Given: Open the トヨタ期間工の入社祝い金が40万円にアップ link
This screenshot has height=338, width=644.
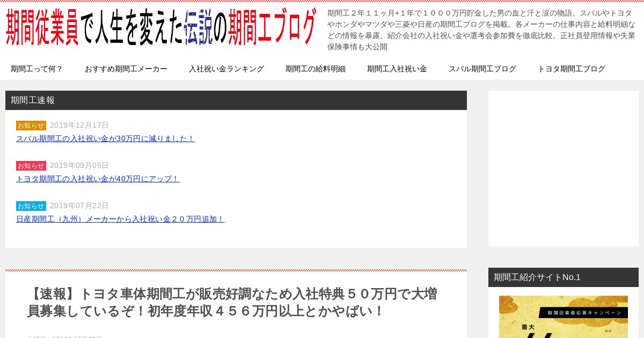Looking at the screenshot, I should coord(98,179).
